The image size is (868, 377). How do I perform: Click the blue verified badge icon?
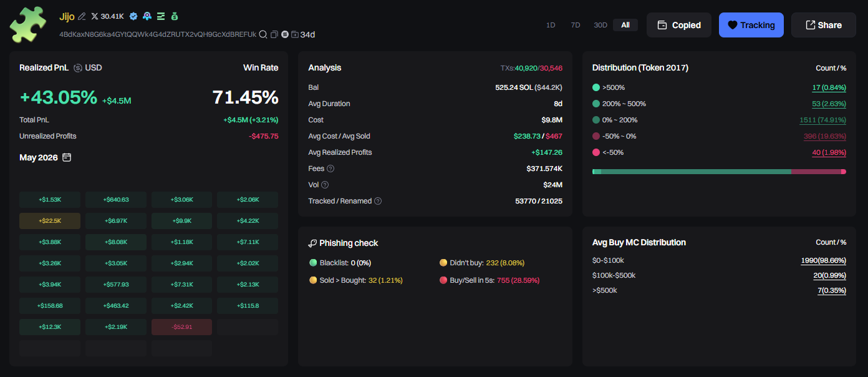(133, 16)
